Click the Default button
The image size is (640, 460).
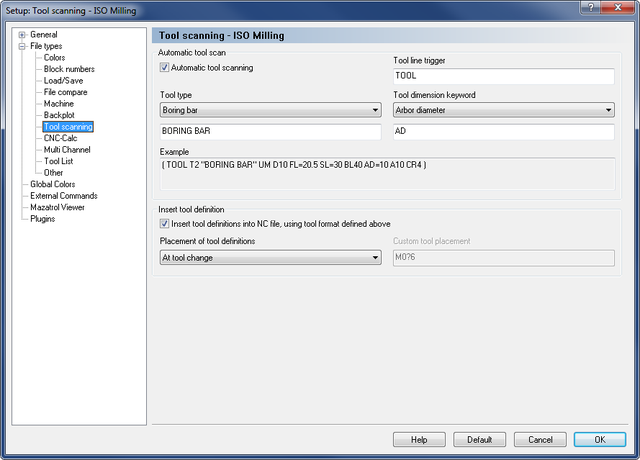[x=480, y=440]
